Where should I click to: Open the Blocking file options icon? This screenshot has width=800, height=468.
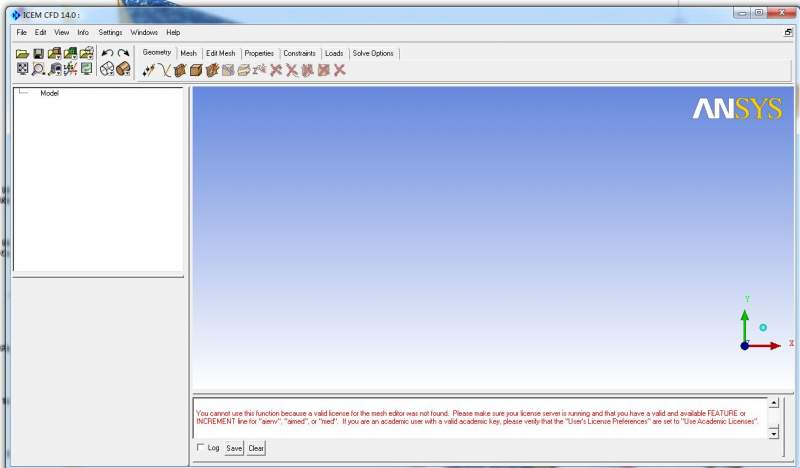[x=87, y=53]
